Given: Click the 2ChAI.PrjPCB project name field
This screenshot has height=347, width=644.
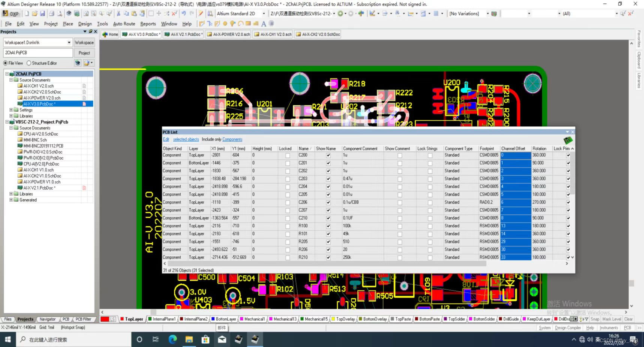Looking at the screenshot, I should click(38, 53).
